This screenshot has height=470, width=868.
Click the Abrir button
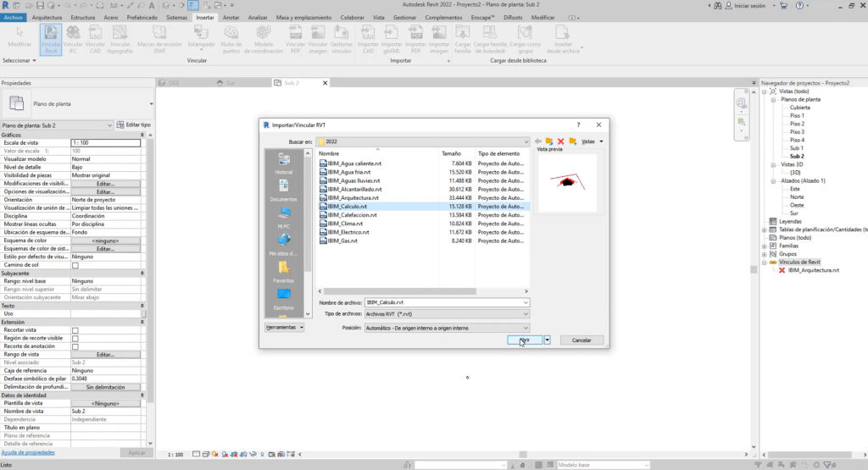click(524, 340)
